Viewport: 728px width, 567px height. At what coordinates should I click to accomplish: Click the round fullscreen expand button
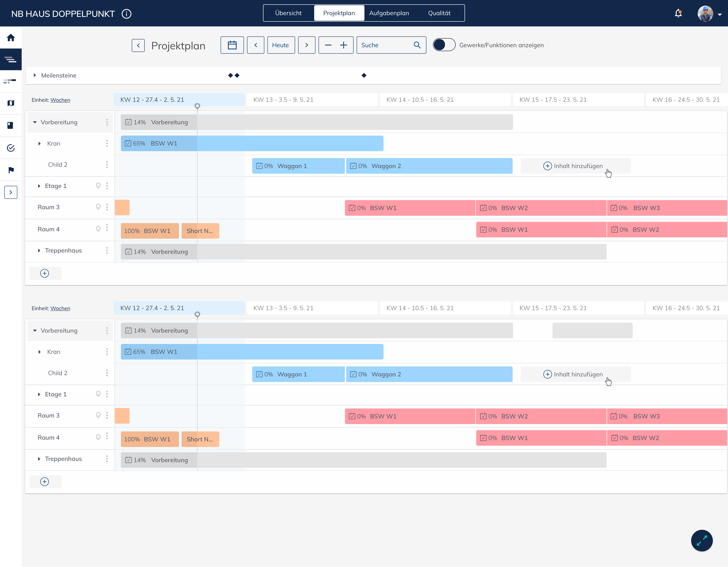click(702, 541)
